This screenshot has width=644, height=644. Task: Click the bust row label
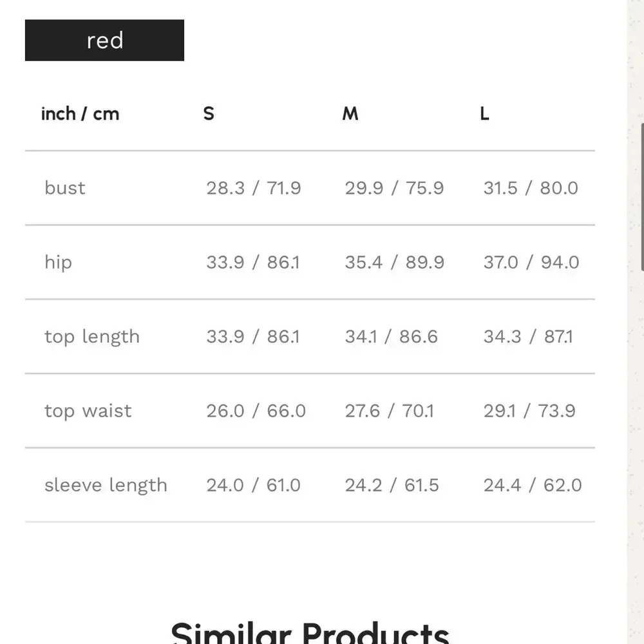(65, 188)
